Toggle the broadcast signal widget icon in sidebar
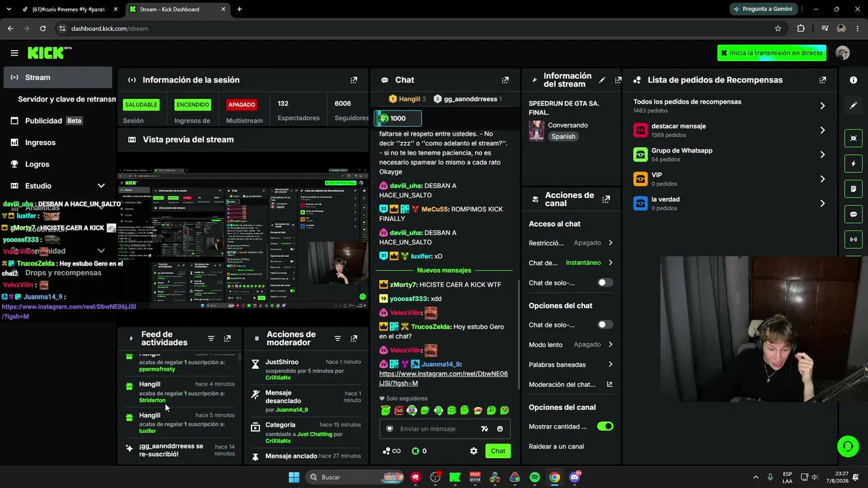The width and height of the screenshot is (868, 488). point(853,239)
